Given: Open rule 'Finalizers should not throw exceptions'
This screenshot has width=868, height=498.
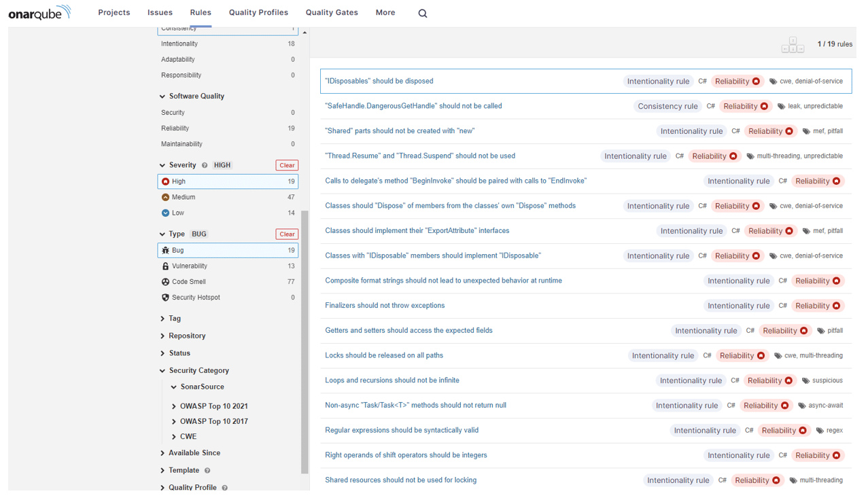Looking at the screenshot, I should (x=385, y=306).
